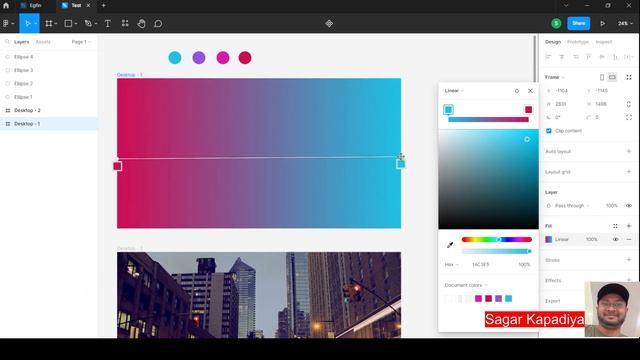Set frame to portrait orientation

pyautogui.click(x=602, y=77)
